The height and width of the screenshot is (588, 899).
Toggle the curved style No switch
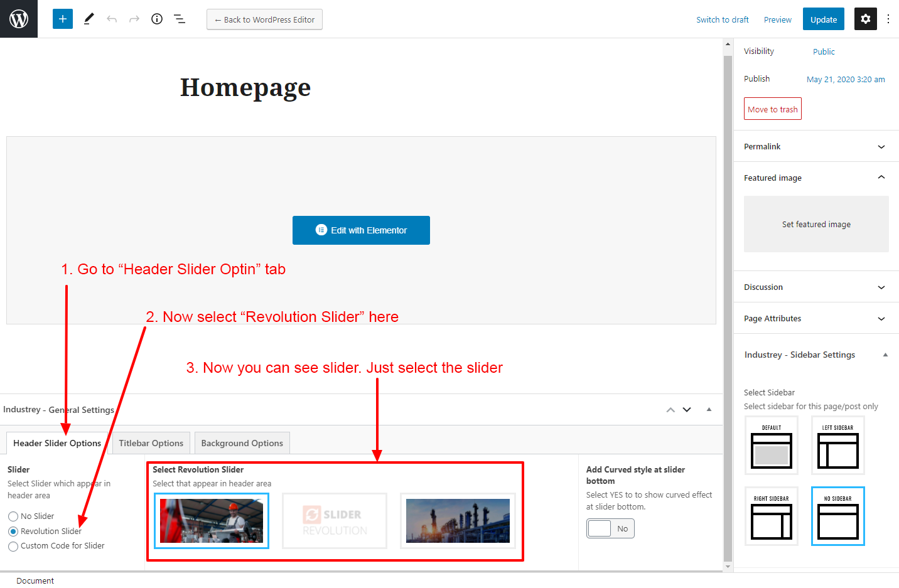click(x=610, y=528)
